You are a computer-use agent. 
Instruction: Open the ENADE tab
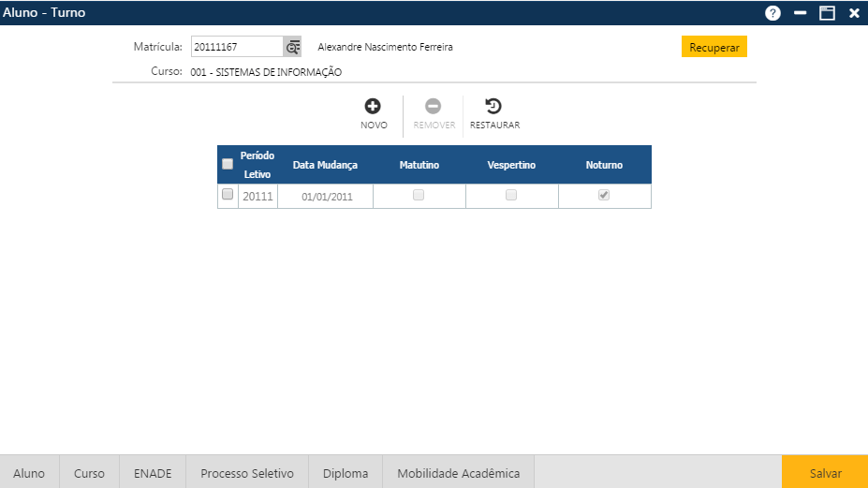[153, 473]
